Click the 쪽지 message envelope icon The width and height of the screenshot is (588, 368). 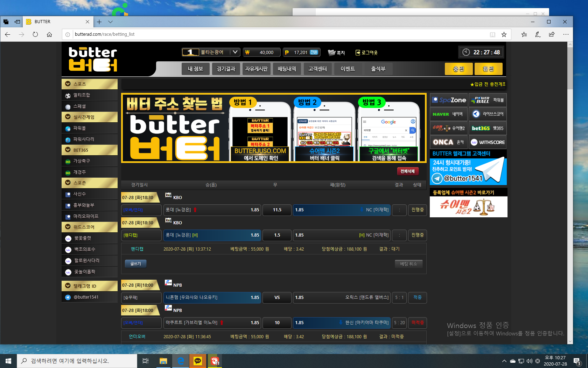point(331,53)
